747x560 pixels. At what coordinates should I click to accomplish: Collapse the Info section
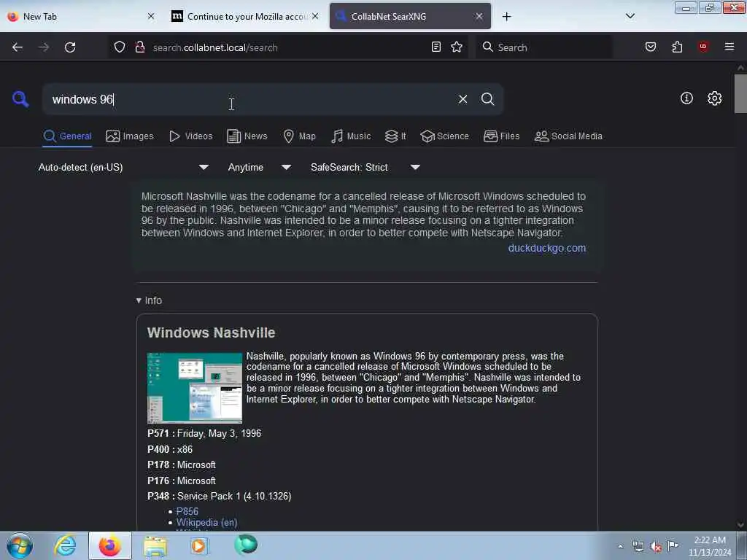pos(149,300)
